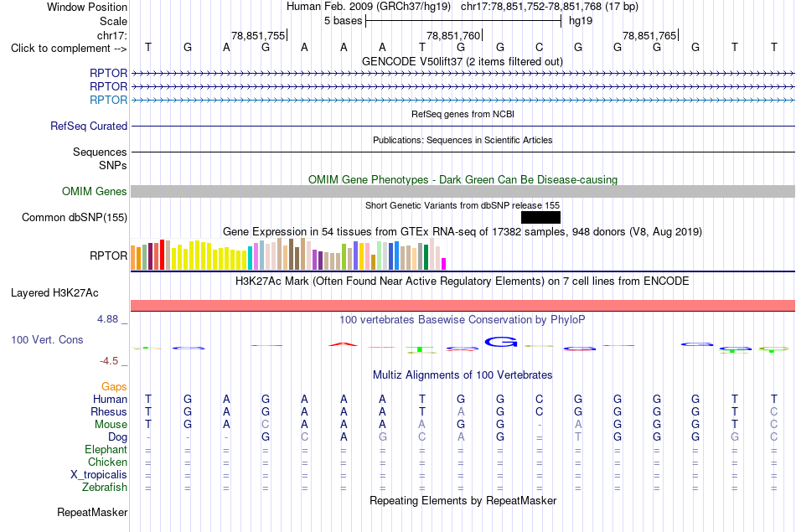The height and width of the screenshot is (532, 796).
Task: Select the Elephant species label
Action: 106,450
